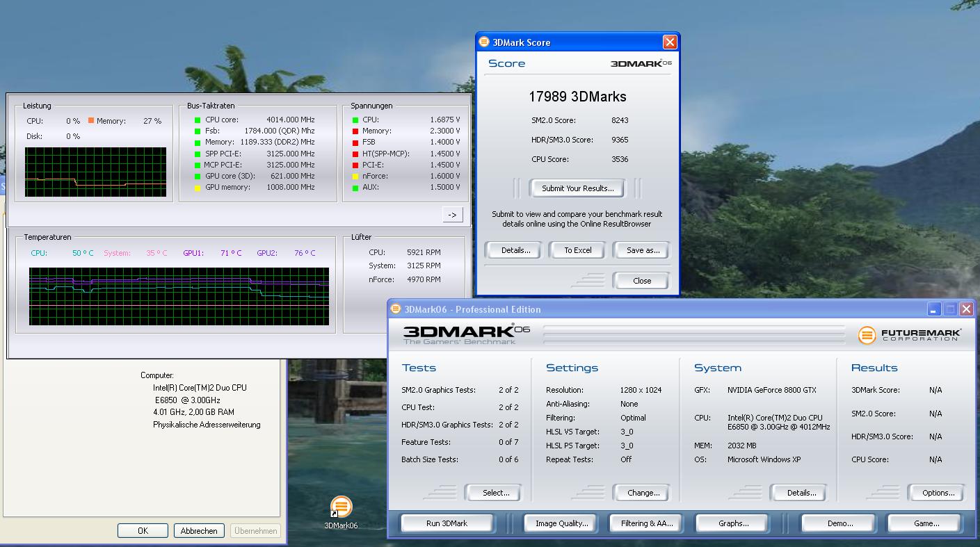The height and width of the screenshot is (547, 980).
Task: Close the 3DMark Score window with X
Action: click(x=670, y=42)
